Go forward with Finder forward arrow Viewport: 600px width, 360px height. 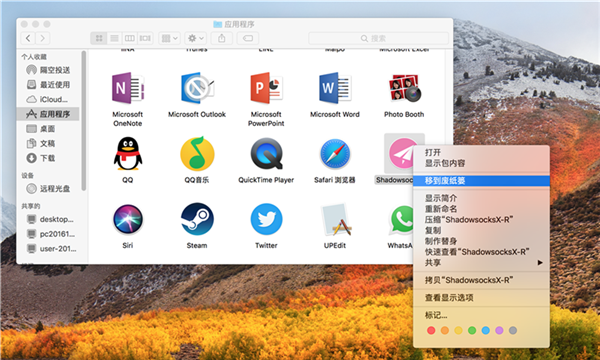point(43,38)
